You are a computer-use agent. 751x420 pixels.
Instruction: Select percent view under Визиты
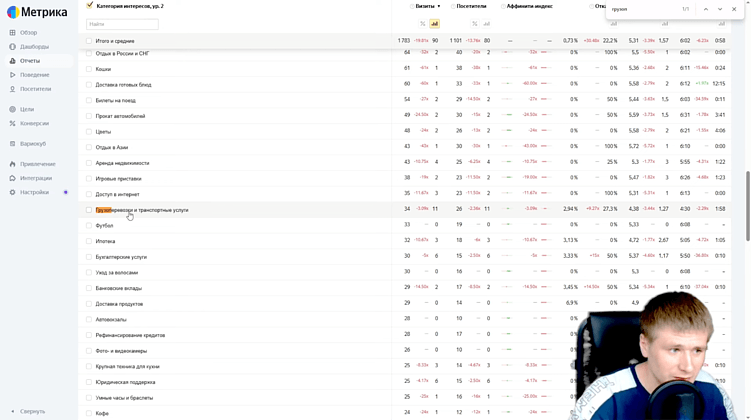point(422,23)
